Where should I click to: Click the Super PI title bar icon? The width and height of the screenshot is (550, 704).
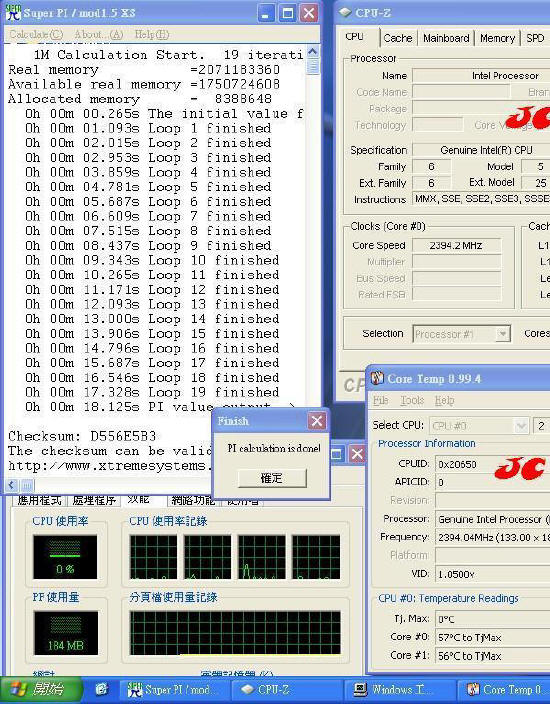[13, 13]
